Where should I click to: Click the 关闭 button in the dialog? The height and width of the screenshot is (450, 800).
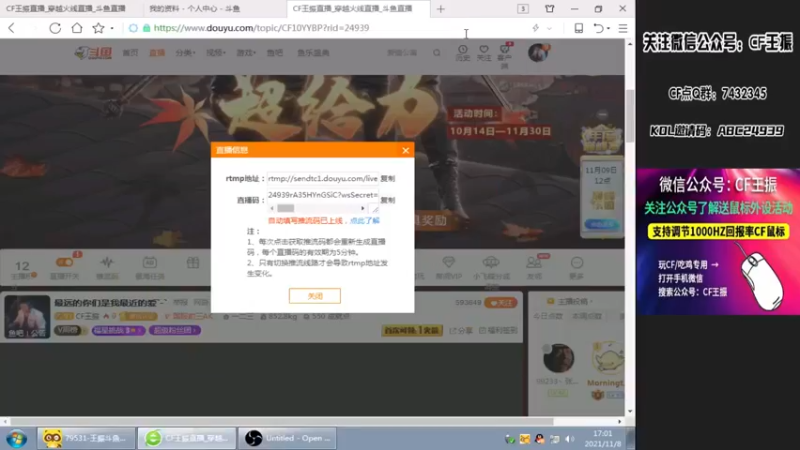(315, 296)
